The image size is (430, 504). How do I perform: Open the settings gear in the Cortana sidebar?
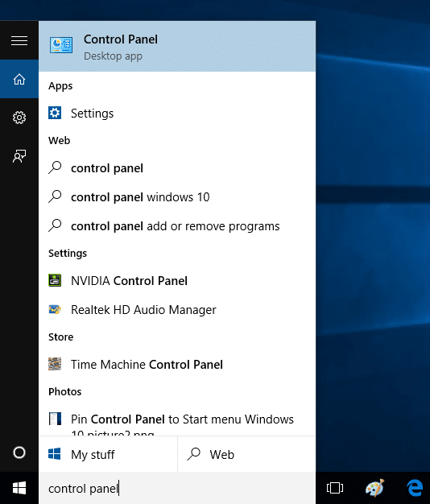click(x=19, y=118)
